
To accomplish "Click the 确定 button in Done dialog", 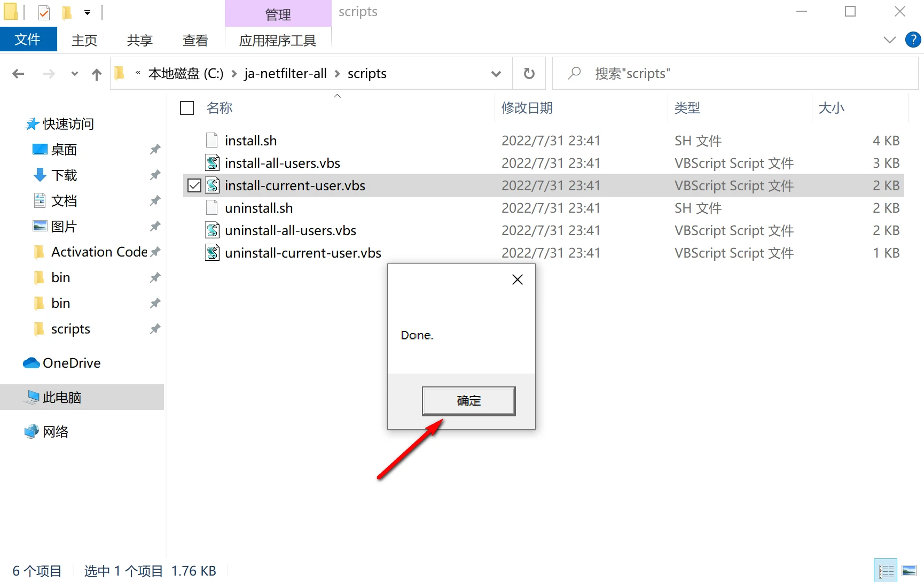I will click(x=468, y=401).
